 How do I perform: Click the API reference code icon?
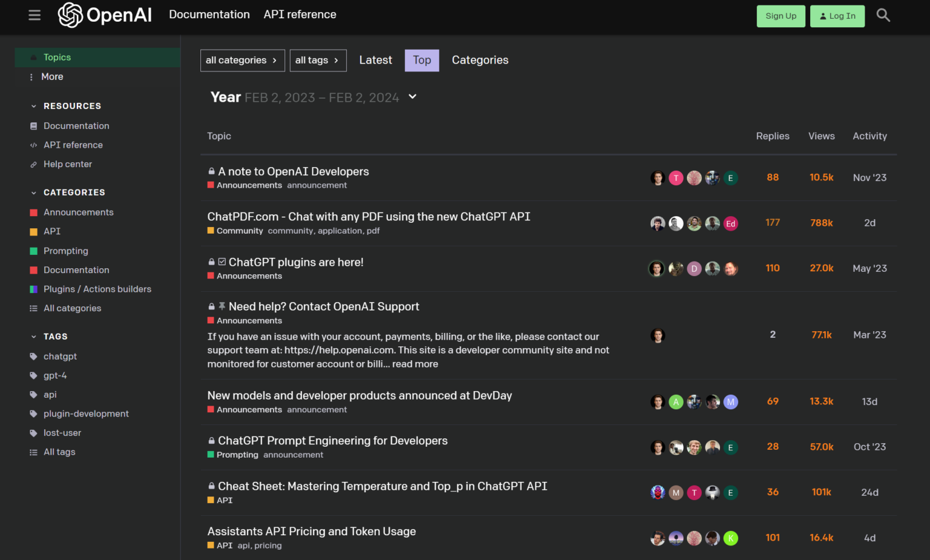click(33, 145)
